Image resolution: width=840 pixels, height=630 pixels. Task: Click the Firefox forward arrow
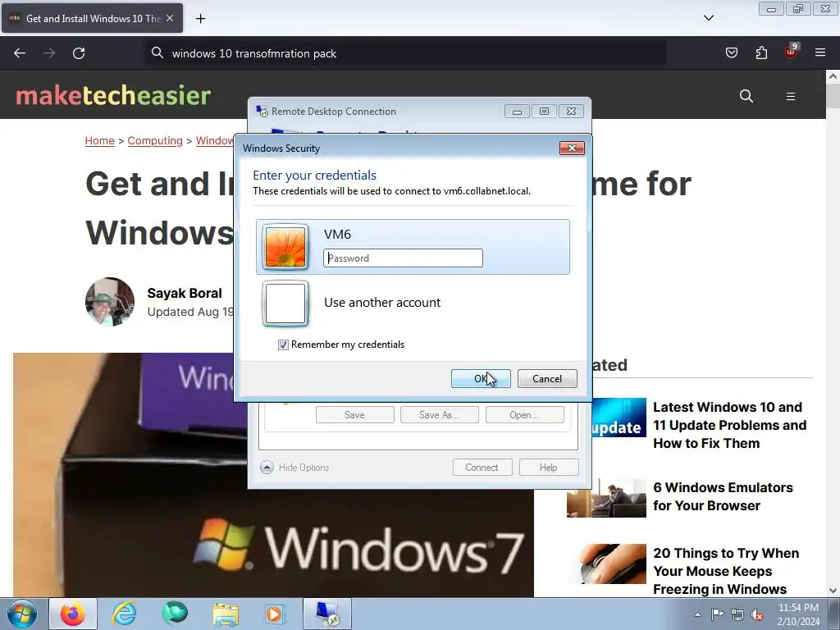coord(49,53)
